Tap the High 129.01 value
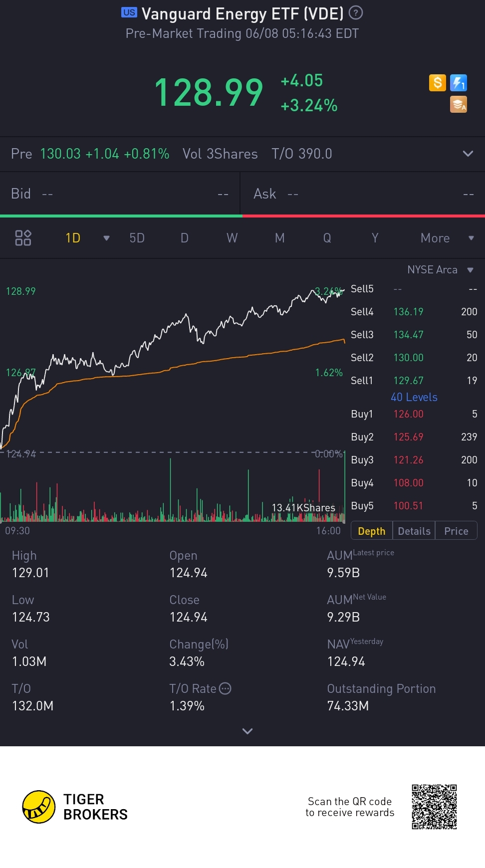The image size is (485, 868). click(30, 573)
